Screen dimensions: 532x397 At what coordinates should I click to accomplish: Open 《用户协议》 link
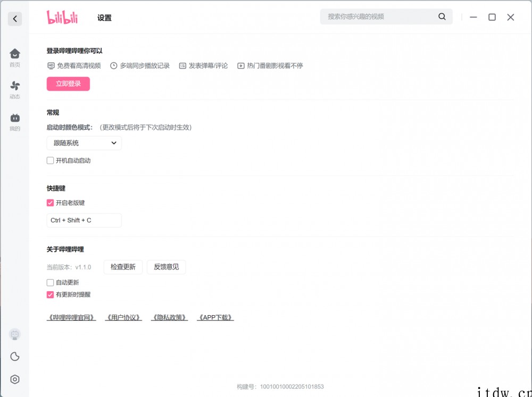click(x=123, y=318)
